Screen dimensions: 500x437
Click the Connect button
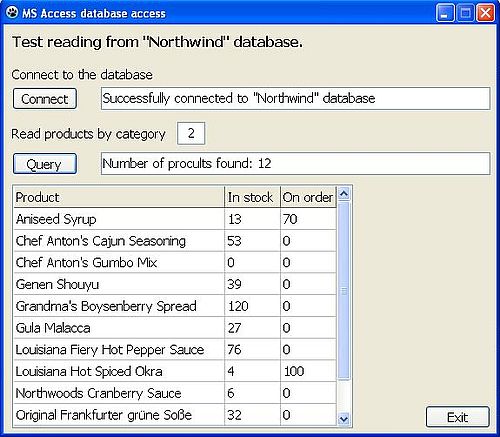[45, 99]
